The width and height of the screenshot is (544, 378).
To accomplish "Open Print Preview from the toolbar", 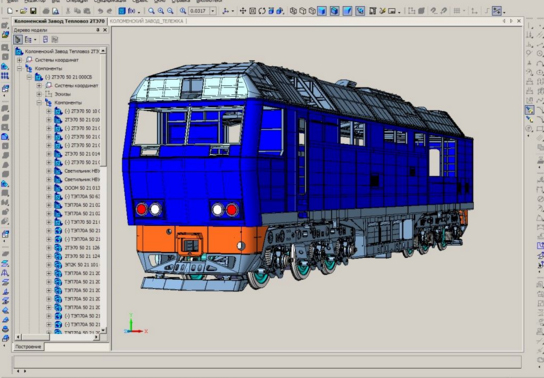I will (x=55, y=11).
